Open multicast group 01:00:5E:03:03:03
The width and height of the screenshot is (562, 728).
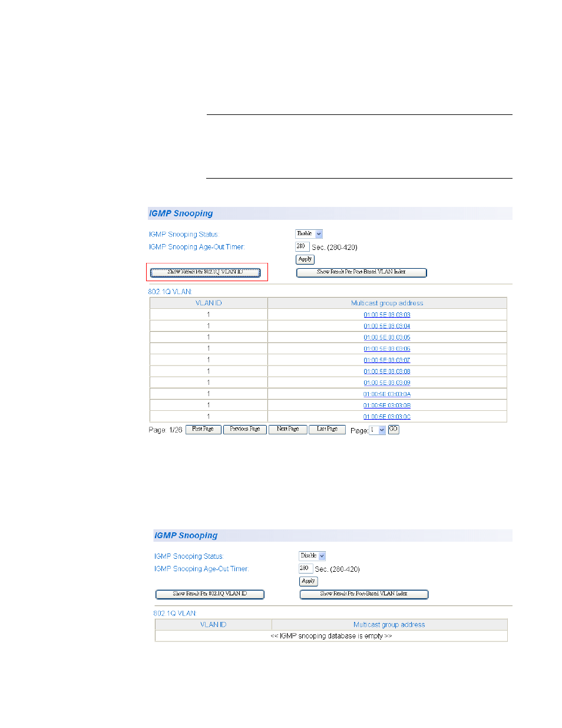click(387, 315)
